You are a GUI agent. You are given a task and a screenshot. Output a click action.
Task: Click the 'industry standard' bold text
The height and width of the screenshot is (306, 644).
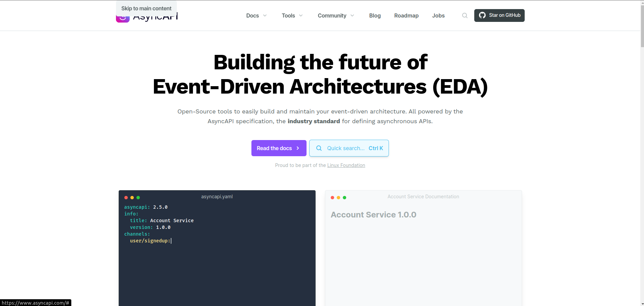(x=314, y=121)
